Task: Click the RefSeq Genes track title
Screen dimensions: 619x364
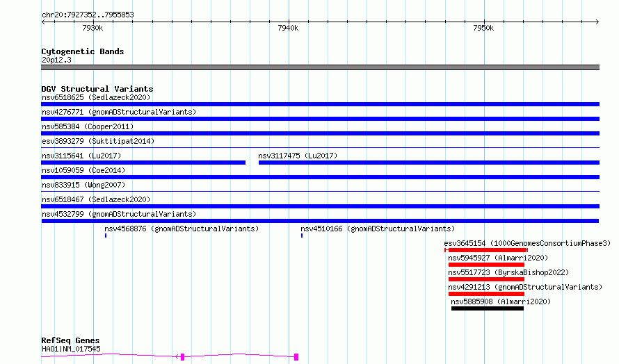Action: (x=70, y=340)
